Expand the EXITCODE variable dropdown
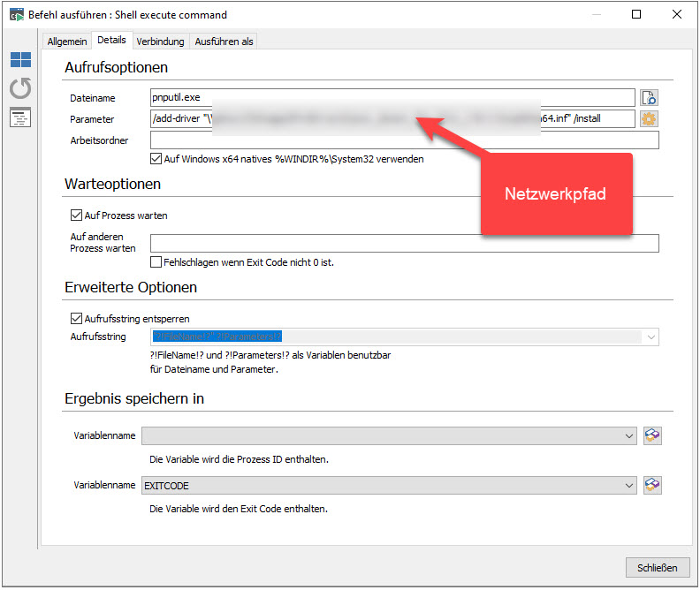 pyautogui.click(x=629, y=485)
